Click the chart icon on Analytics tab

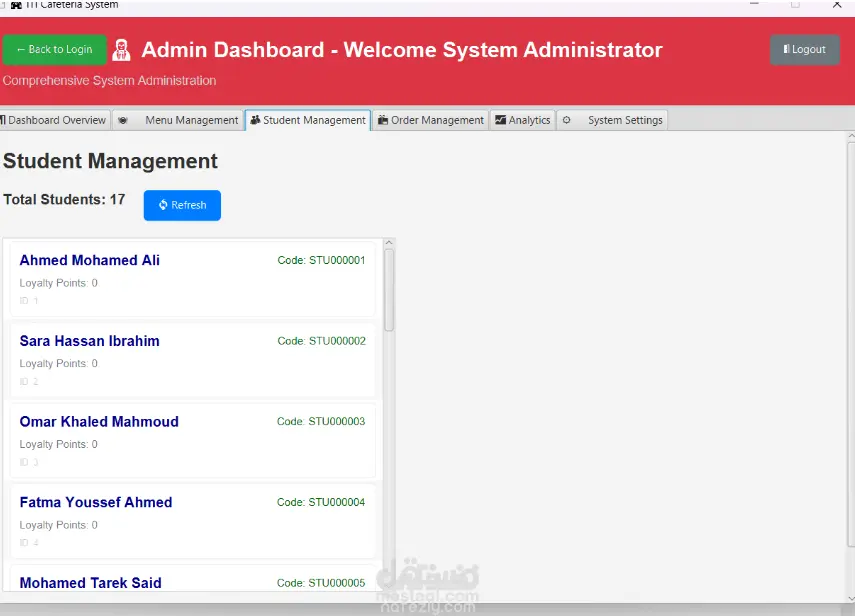coord(501,120)
